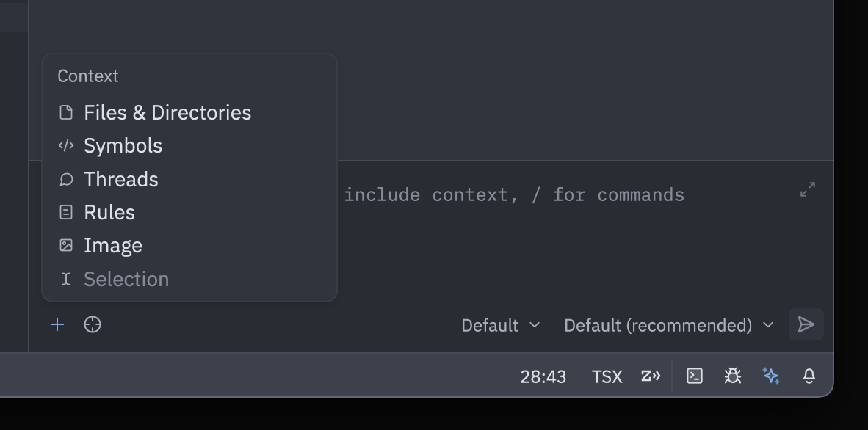
Task: Expand Files & Directories context picker
Action: click(x=167, y=112)
